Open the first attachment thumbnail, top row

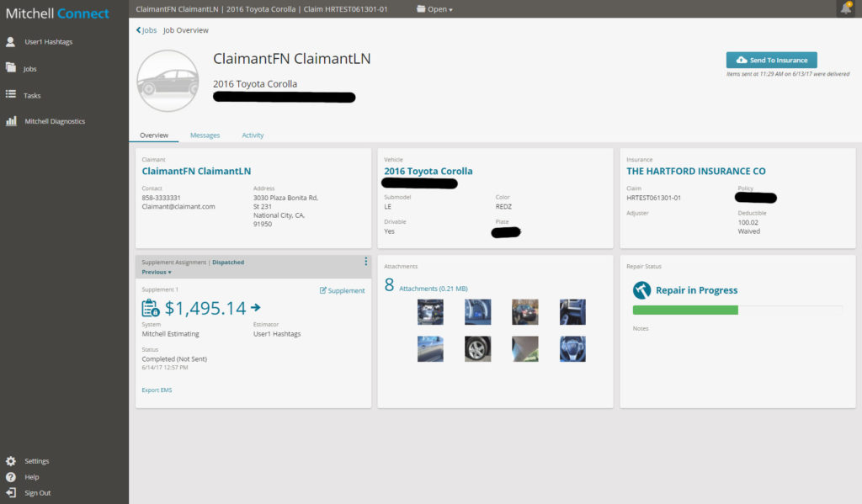(430, 312)
